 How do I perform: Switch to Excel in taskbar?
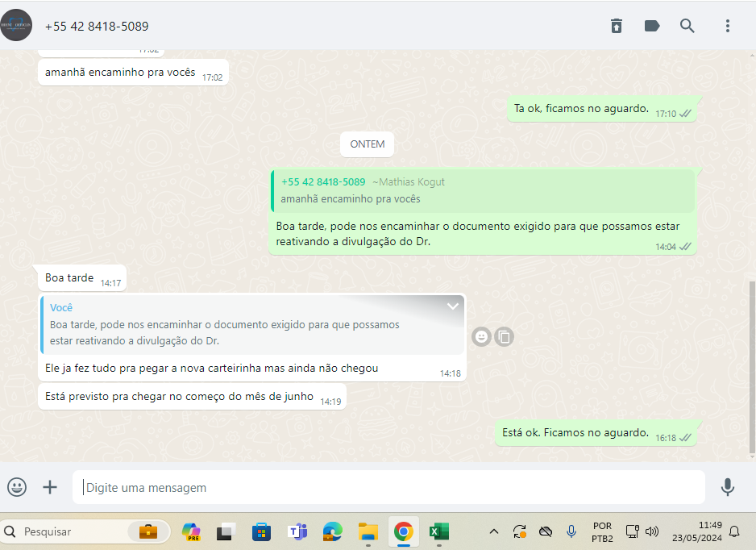point(439,531)
